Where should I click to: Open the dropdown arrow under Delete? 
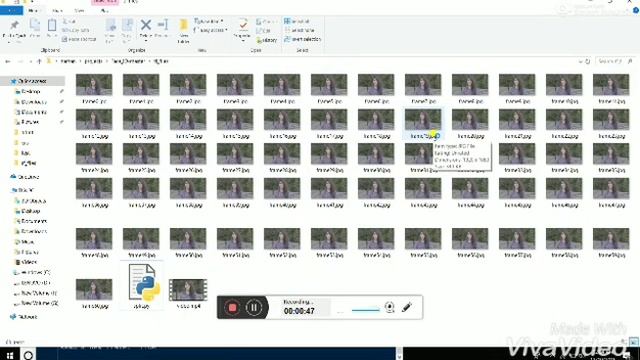click(x=146, y=41)
